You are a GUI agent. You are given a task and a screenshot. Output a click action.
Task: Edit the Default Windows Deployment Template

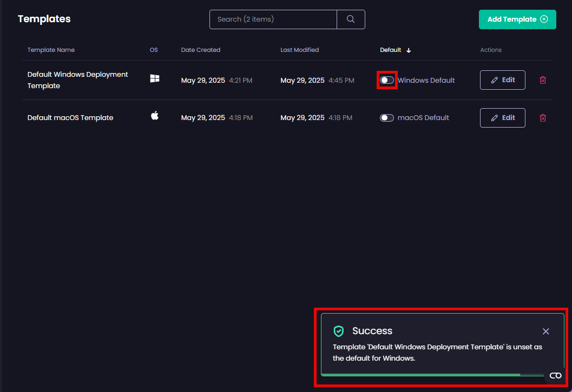coord(502,80)
